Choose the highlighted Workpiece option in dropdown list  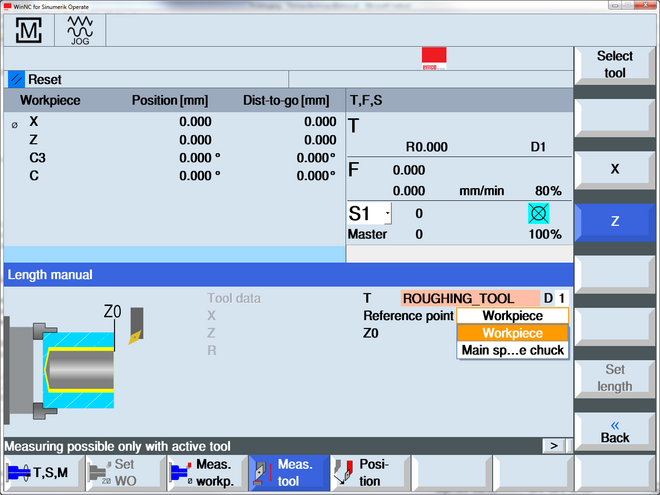point(512,333)
